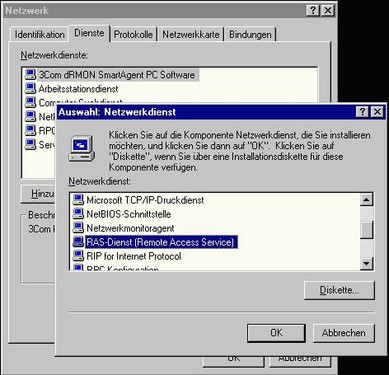
Task: Switch to the Protokolle tab
Action: pyautogui.click(x=133, y=34)
